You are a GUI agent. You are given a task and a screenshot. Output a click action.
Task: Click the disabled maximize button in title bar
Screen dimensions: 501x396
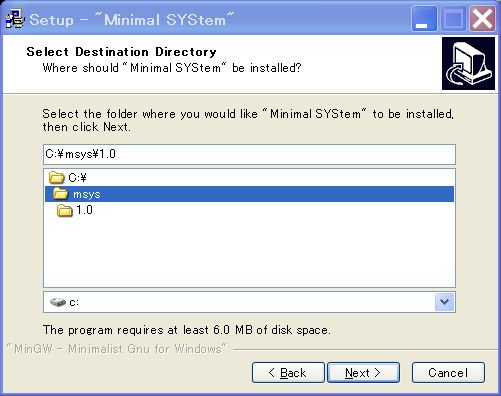coord(453,19)
